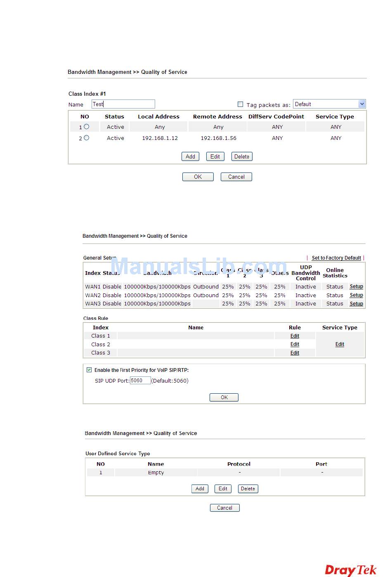
Task: Confirm Class Index with OK button
Action: (198, 177)
